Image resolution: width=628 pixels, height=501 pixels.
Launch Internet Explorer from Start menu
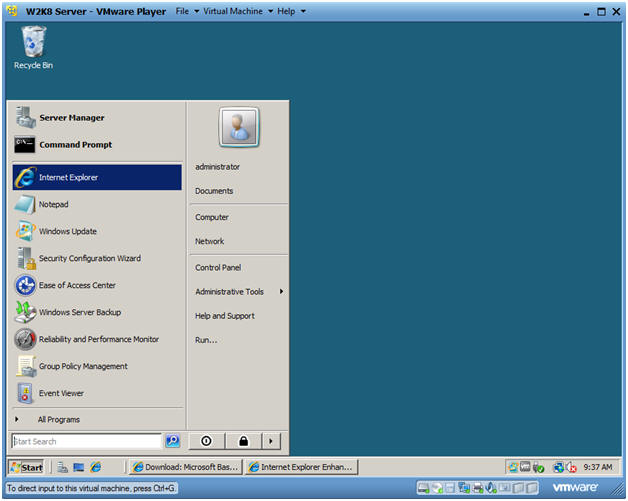click(97, 177)
